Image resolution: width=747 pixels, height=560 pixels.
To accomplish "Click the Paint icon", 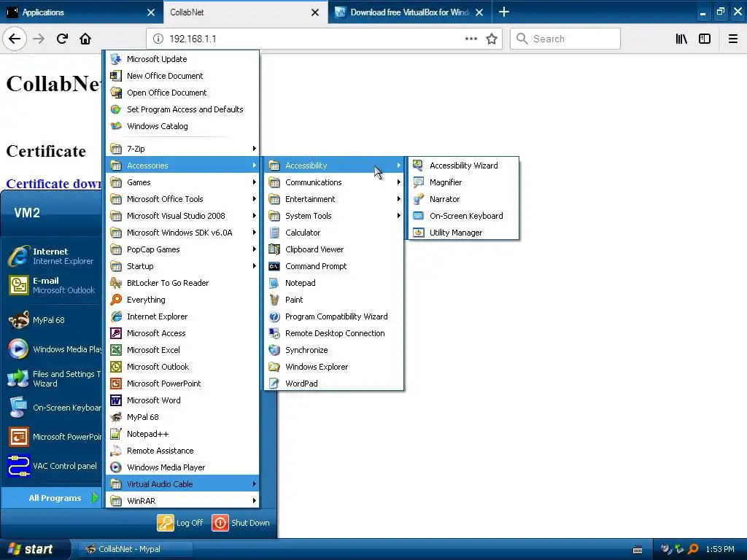I will click(274, 300).
